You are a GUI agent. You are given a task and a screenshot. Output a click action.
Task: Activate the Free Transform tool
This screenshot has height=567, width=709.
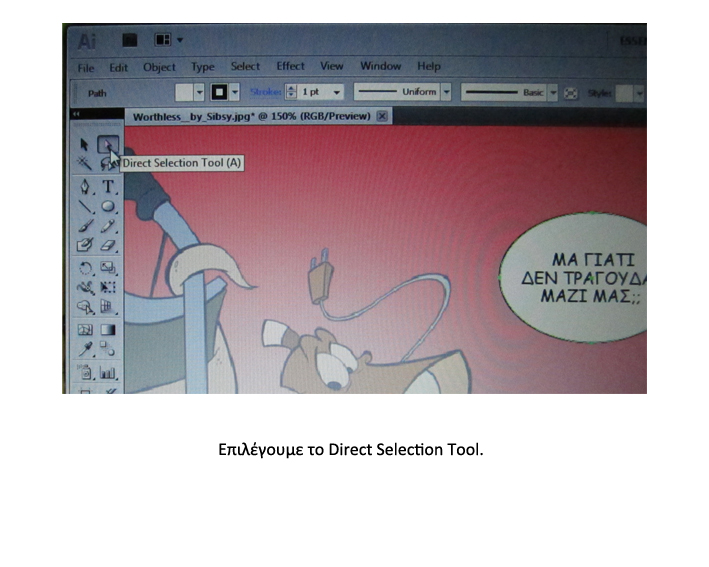(108, 288)
